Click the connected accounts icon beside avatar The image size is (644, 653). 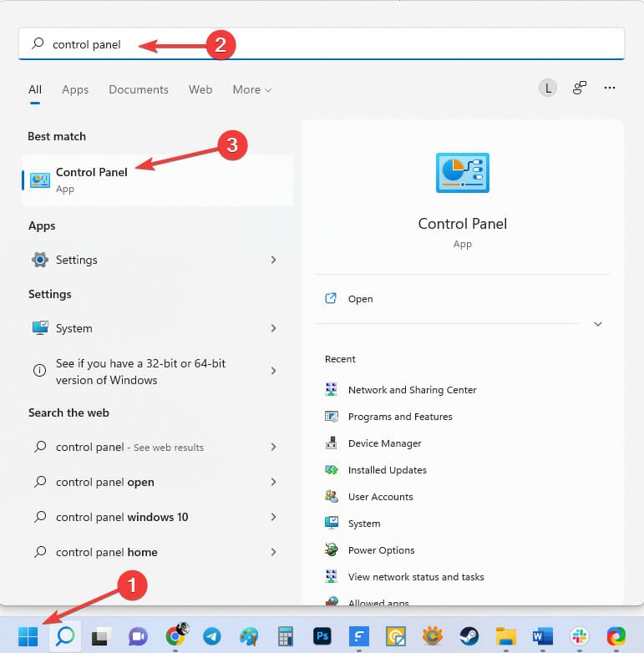[579, 88]
